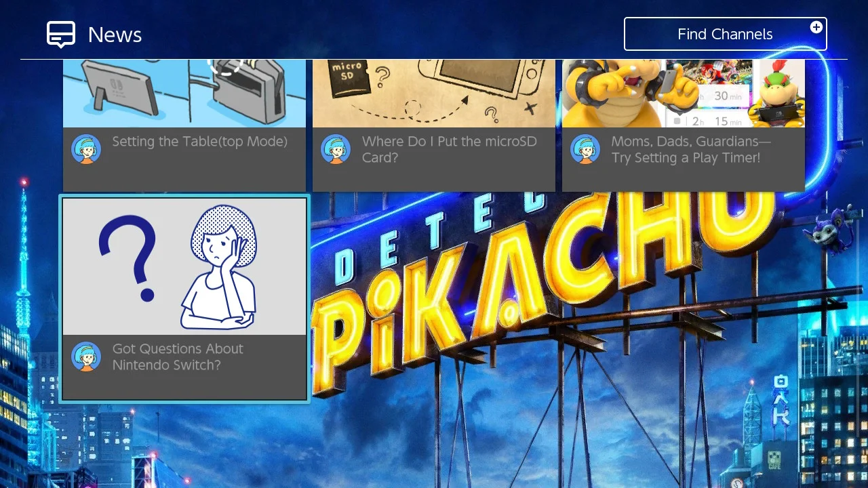Click the avatar beside Setting the Table(top Mode)
This screenshot has height=488, width=868.
tap(86, 149)
